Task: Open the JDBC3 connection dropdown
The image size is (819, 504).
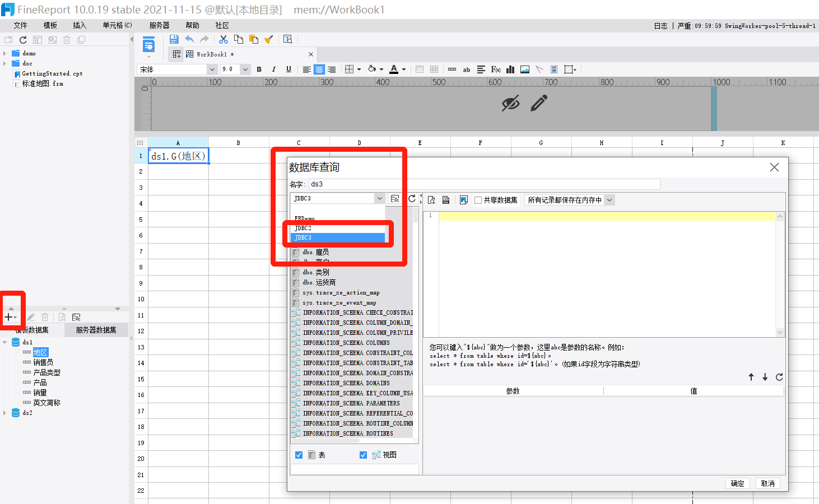Action: coord(380,198)
